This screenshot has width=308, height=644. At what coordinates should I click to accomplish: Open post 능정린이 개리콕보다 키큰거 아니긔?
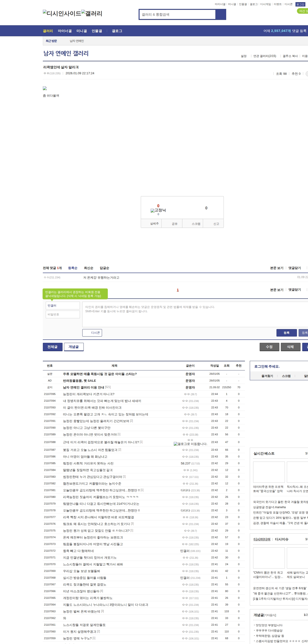coord(89,394)
